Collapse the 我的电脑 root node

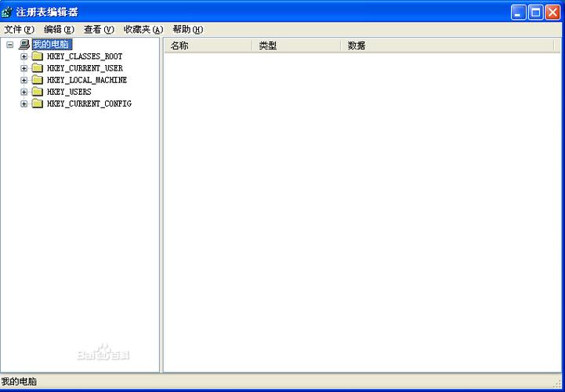click(x=10, y=45)
